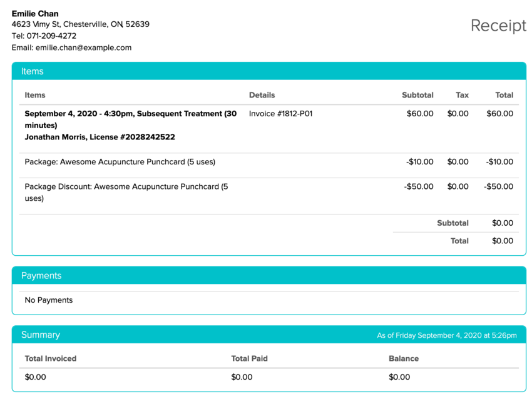Image resolution: width=532 pixels, height=399 pixels.
Task: Click the Tax column header
Action: [462, 95]
